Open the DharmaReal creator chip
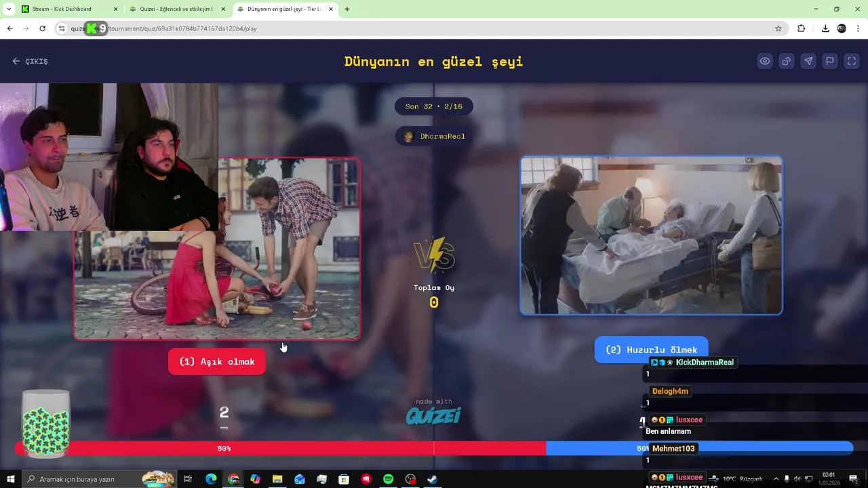868x488 pixels. click(434, 136)
